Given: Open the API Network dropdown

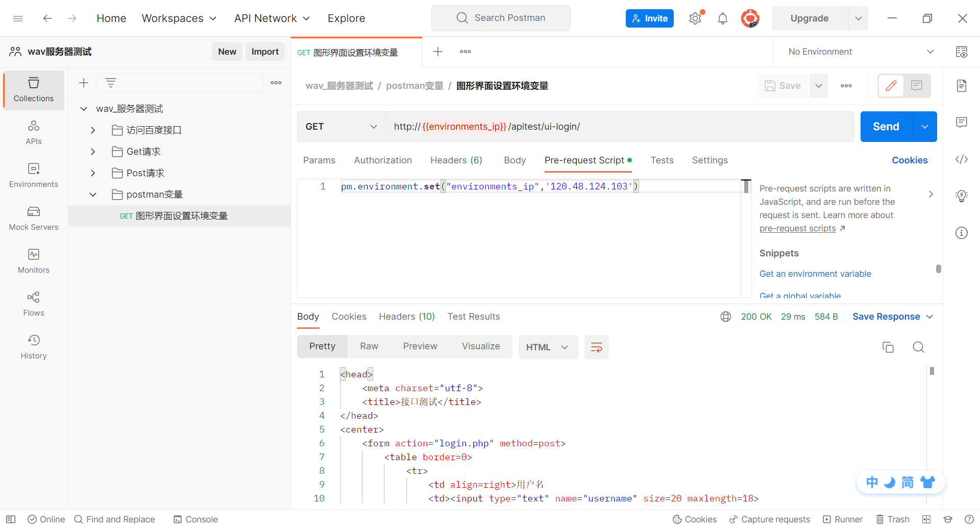Looking at the screenshot, I should coord(272,18).
